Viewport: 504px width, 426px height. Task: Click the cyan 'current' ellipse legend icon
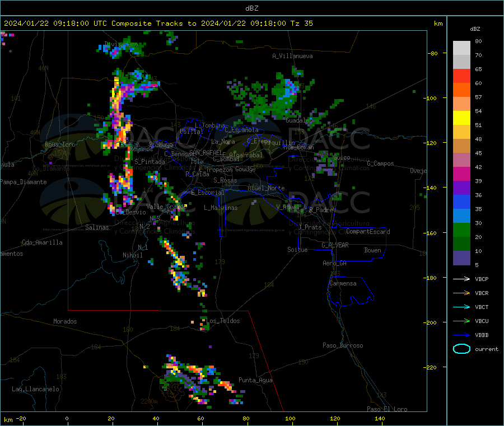point(461,349)
